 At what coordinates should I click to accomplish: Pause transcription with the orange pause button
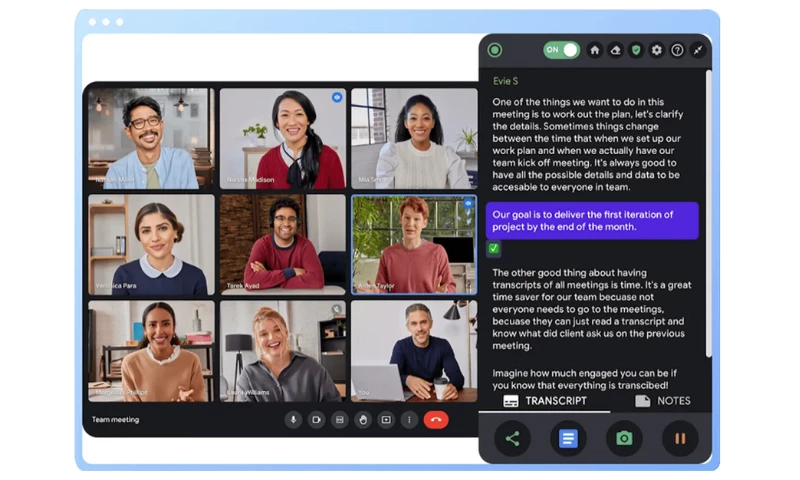(680, 438)
